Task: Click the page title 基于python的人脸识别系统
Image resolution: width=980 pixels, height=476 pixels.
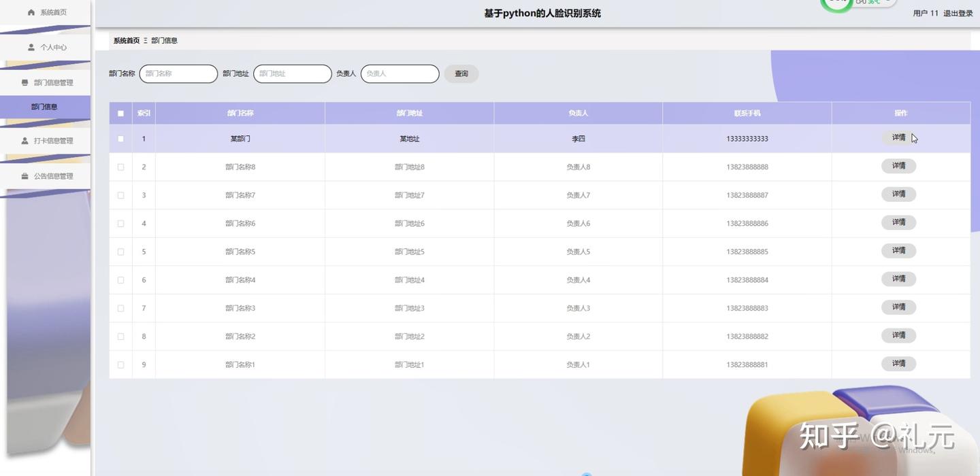Action: coord(542,13)
